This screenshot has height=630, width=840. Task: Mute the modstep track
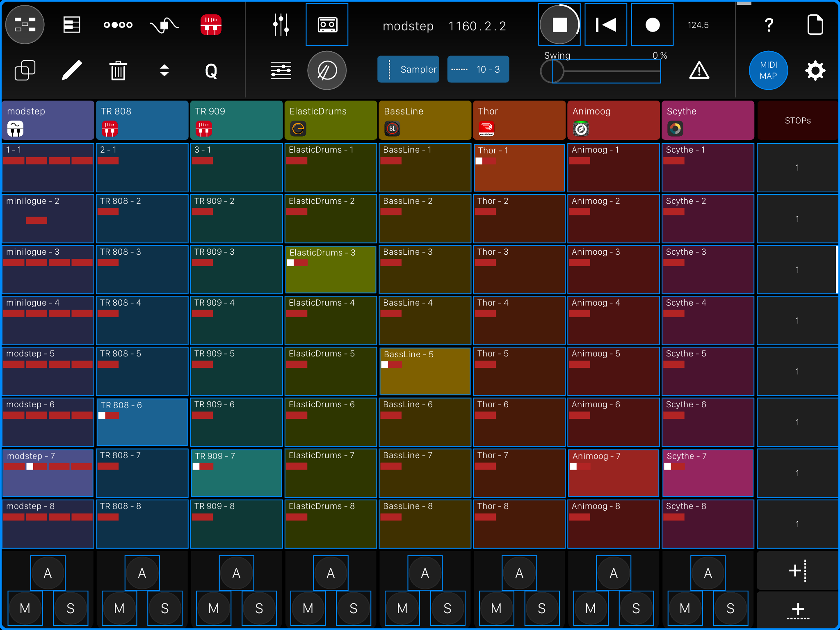tap(25, 608)
